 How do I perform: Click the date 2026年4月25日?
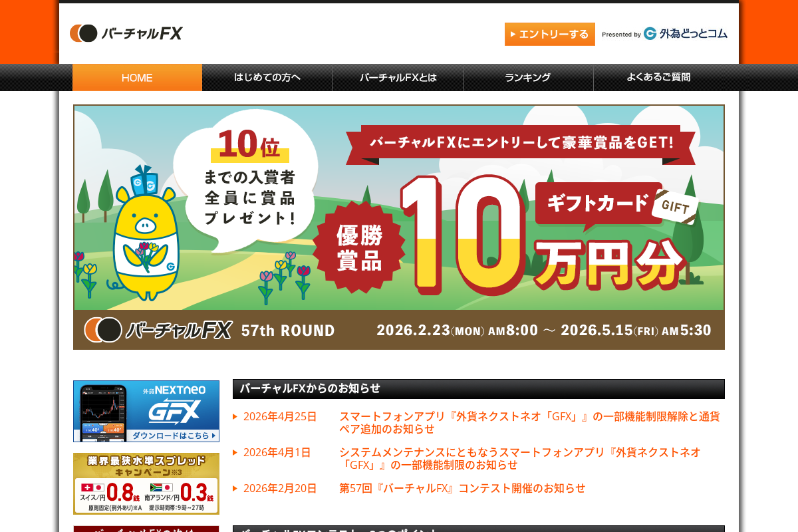pos(280,417)
